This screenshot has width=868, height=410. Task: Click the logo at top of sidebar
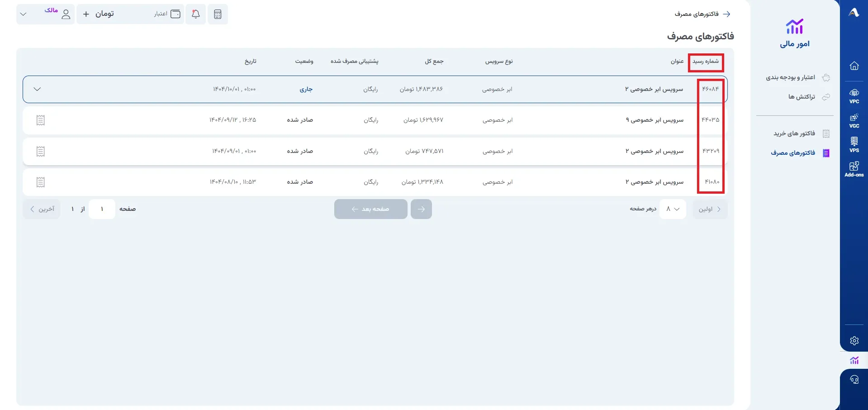click(x=854, y=13)
